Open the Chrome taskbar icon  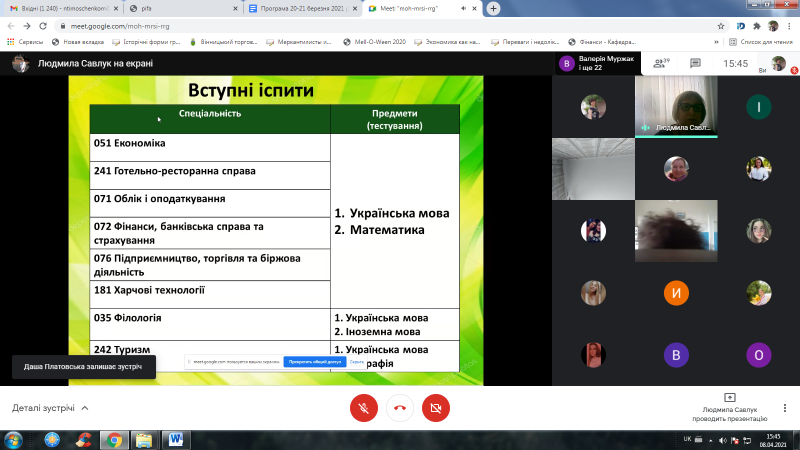[x=114, y=440]
